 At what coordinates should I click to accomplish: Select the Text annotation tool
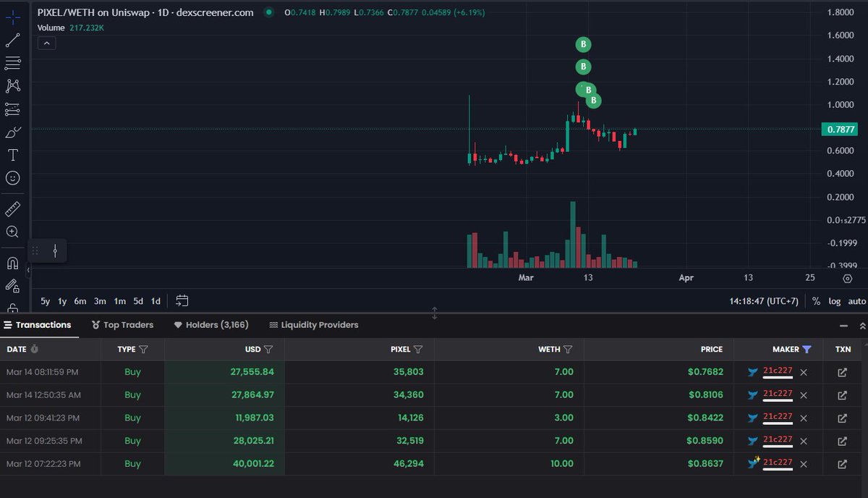(x=12, y=155)
